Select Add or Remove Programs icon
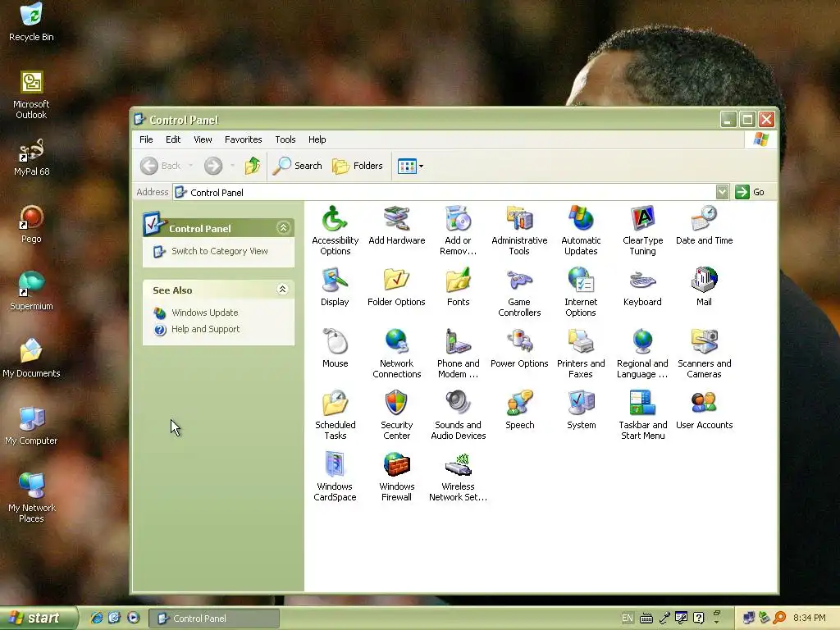 coord(458,231)
